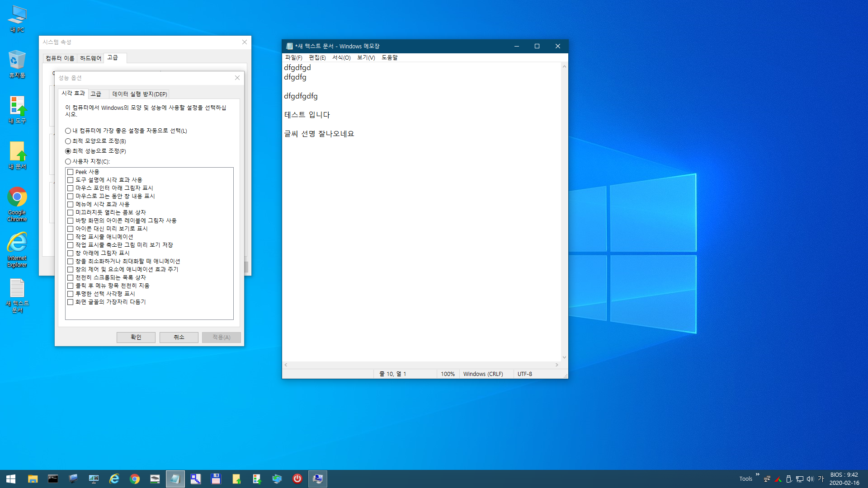Open the monitor chart taskbar icon
The image size is (868, 488).
(94, 479)
